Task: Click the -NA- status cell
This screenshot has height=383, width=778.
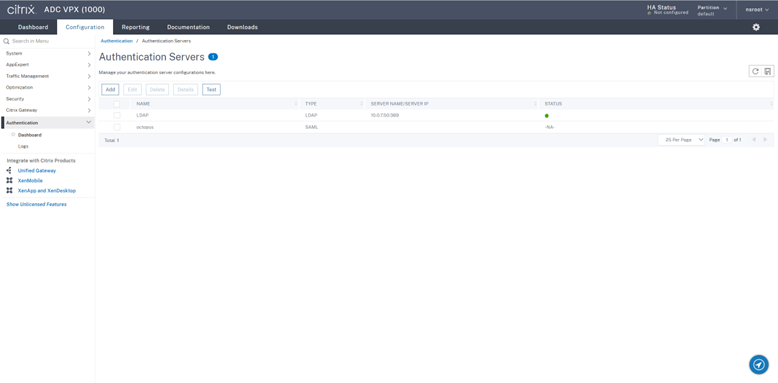Action: click(x=549, y=127)
